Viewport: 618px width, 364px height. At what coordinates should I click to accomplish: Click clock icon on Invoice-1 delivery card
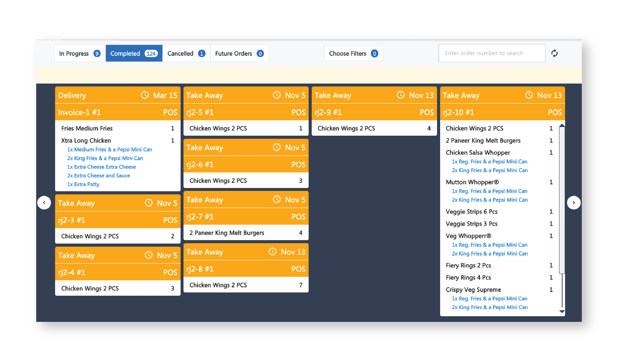[145, 95]
